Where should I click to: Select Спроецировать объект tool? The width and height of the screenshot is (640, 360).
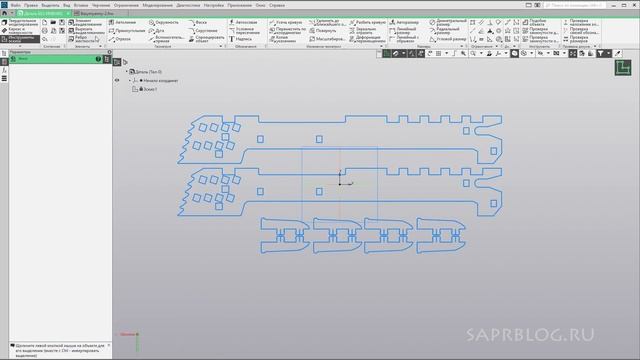pos(207,39)
